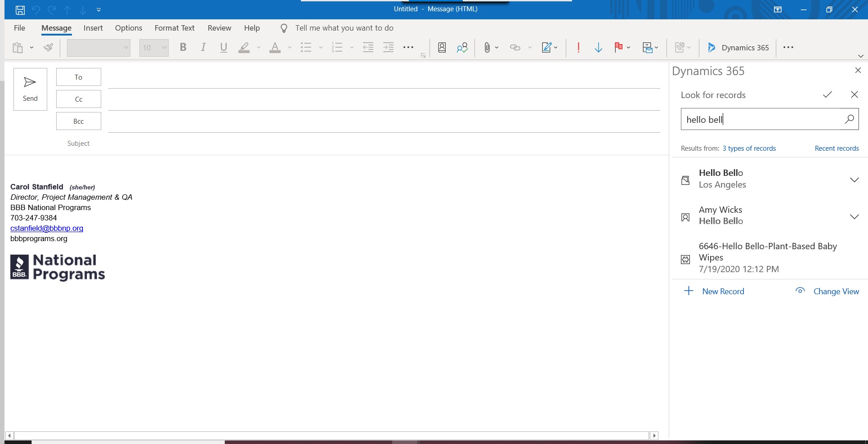
Task: Toggle numbered list
Action: [x=337, y=47]
